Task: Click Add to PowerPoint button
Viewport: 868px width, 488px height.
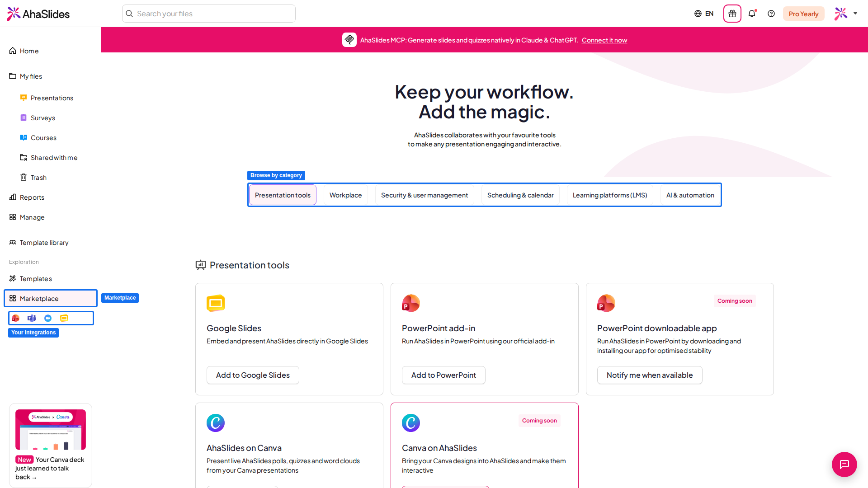Action: point(443,375)
